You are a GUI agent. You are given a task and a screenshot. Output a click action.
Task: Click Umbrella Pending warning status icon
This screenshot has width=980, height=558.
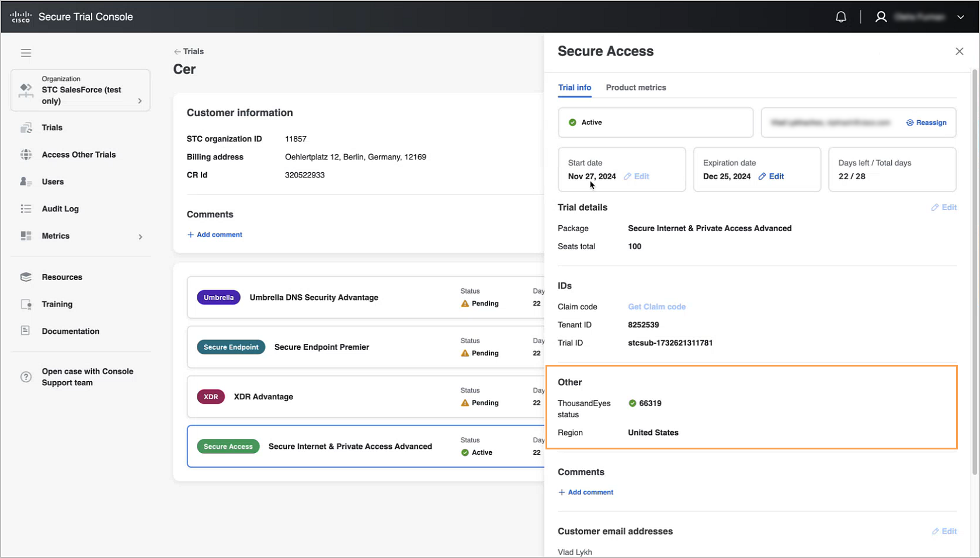point(465,304)
